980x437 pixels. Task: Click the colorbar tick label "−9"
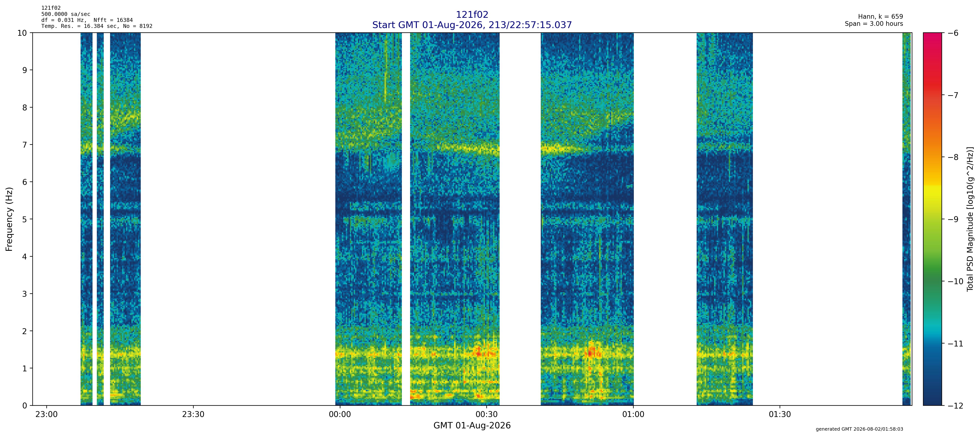(953, 219)
